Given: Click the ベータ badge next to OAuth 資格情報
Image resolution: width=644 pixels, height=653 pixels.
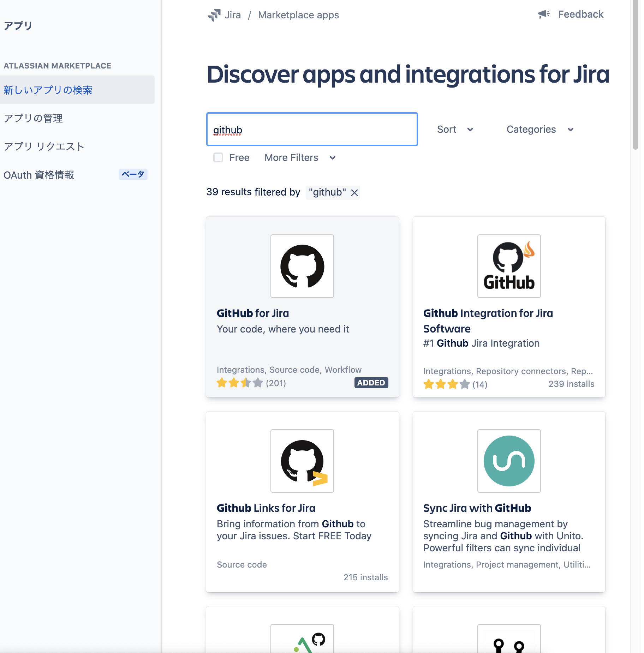Looking at the screenshot, I should coord(133,174).
